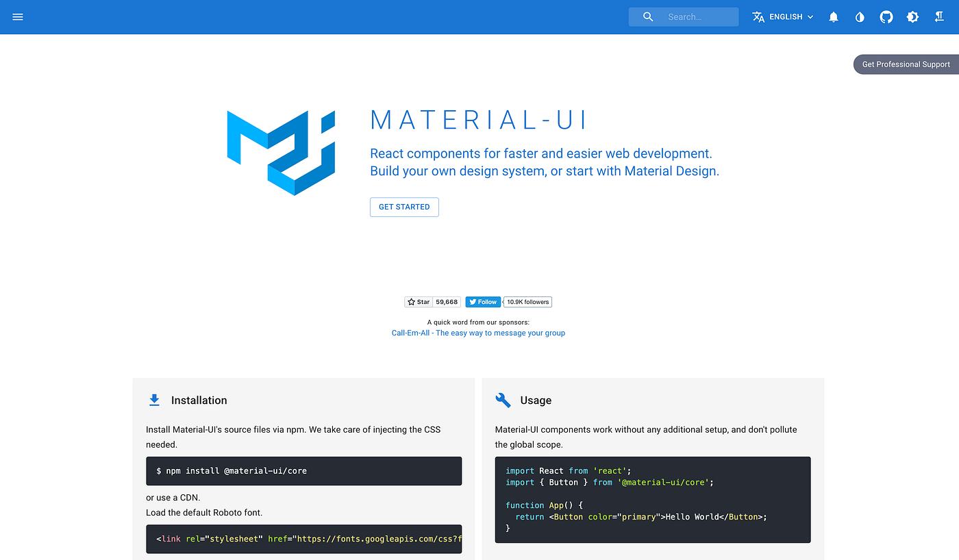The height and width of the screenshot is (560, 959).
Task: Click the wrench icon beside Usage
Action: (503, 399)
